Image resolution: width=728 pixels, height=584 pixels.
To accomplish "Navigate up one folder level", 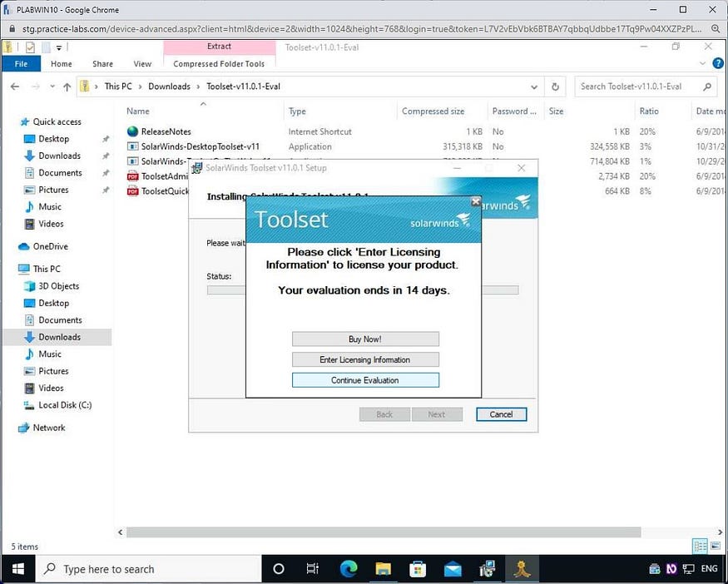I will (x=67, y=87).
